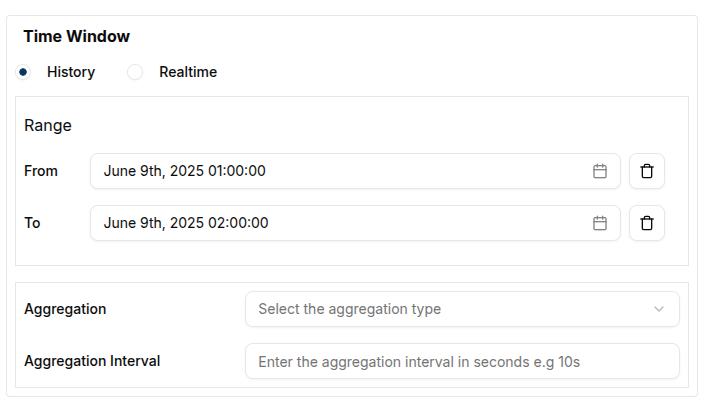Screen dimensions: 711x407
Task: Click the History option label
Action: [71, 72]
